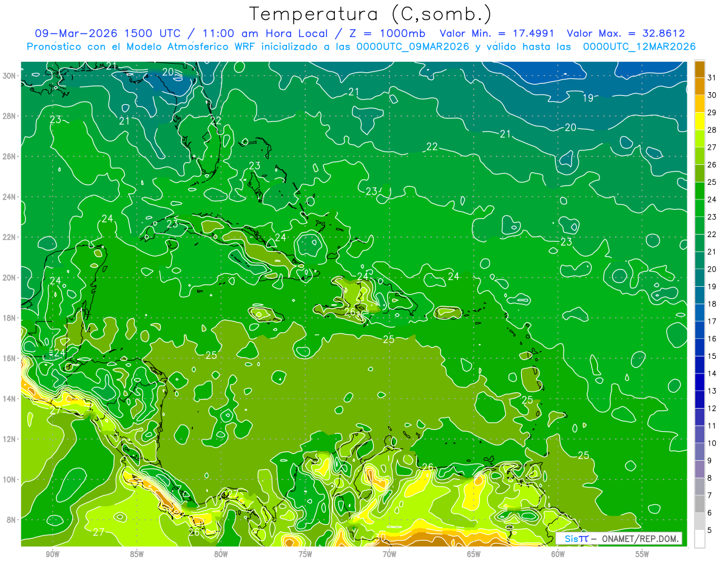
Task: Click the 85W longitude axis label
Action: point(137,554)
